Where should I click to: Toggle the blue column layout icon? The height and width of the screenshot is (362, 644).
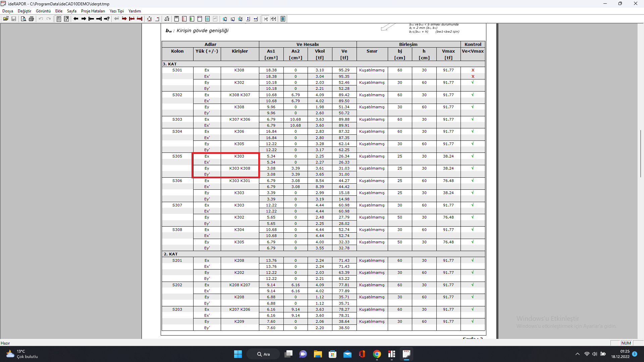pos(283,19)
